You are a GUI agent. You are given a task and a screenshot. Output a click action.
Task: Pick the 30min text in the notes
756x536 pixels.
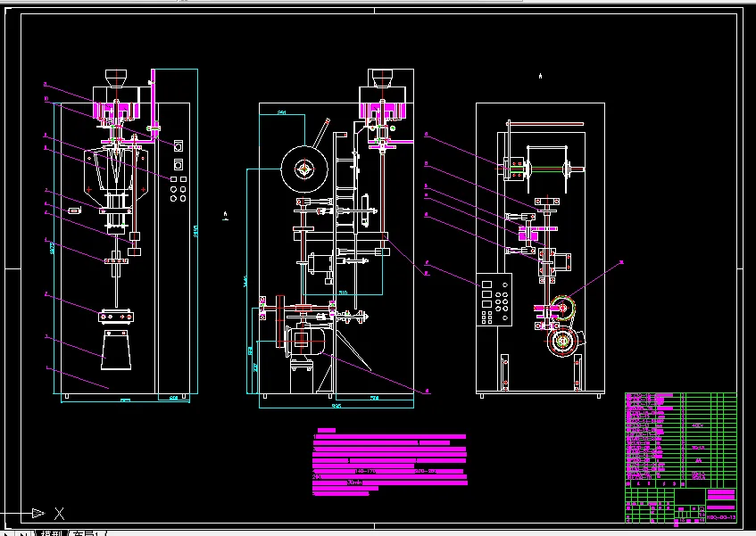click(x=354, y=482)
